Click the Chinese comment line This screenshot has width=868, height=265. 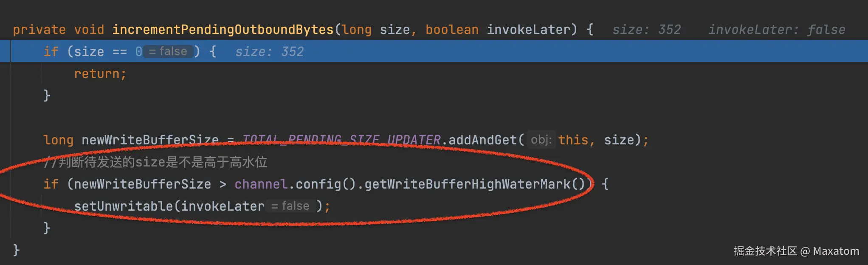pyautogui.click(x=156, y=162)
